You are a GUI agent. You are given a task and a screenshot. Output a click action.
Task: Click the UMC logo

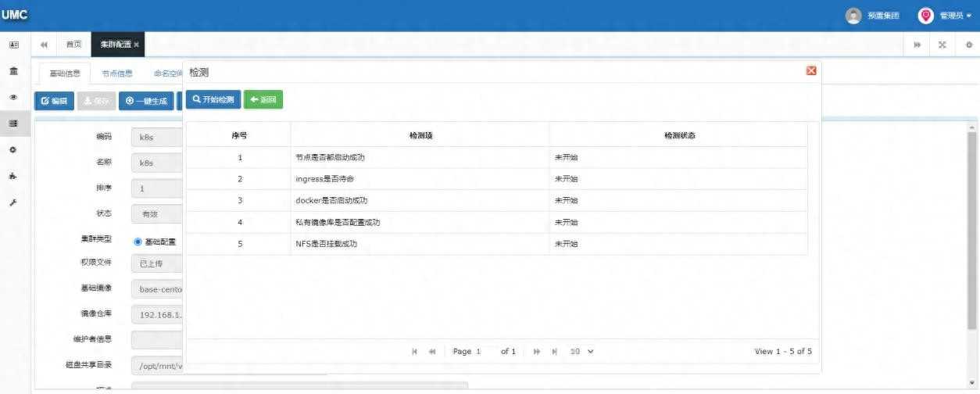point(14,16)
